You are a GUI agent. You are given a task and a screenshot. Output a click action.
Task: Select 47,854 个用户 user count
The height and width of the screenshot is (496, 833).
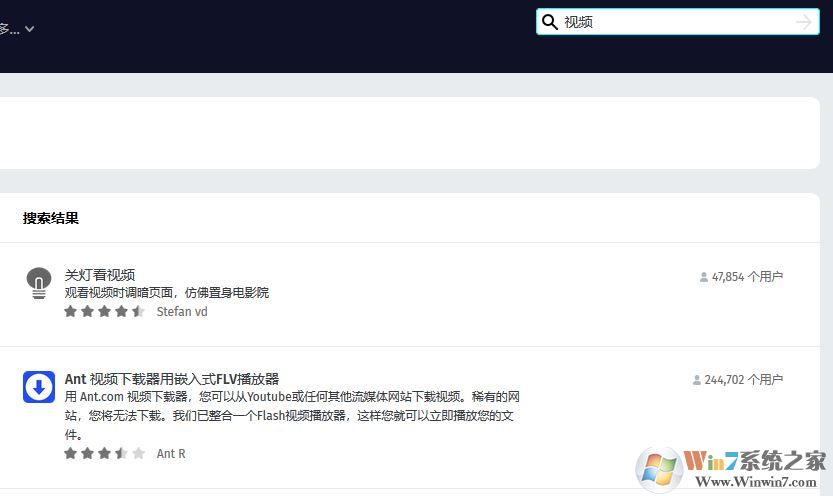[747, 277]
